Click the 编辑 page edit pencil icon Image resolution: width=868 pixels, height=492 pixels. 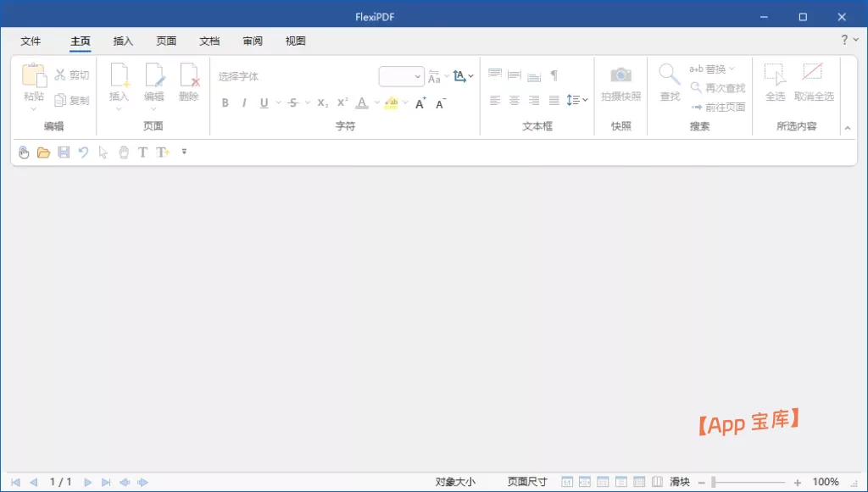click(x=154, y=75)
